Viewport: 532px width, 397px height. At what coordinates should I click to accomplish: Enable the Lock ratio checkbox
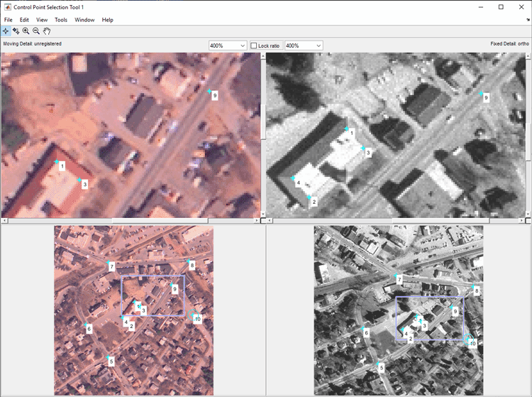point(253,45)
